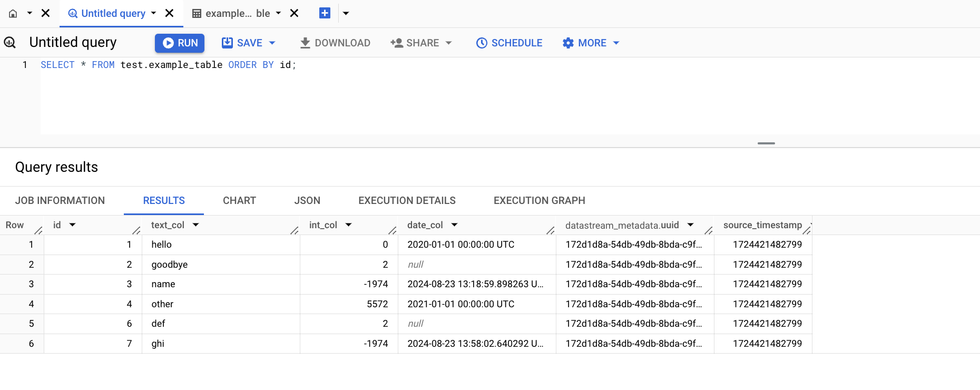
Task: Click the 1724421482799 timestamp in the ghi row
Action: pyautogui.click(x=767, y=344)
